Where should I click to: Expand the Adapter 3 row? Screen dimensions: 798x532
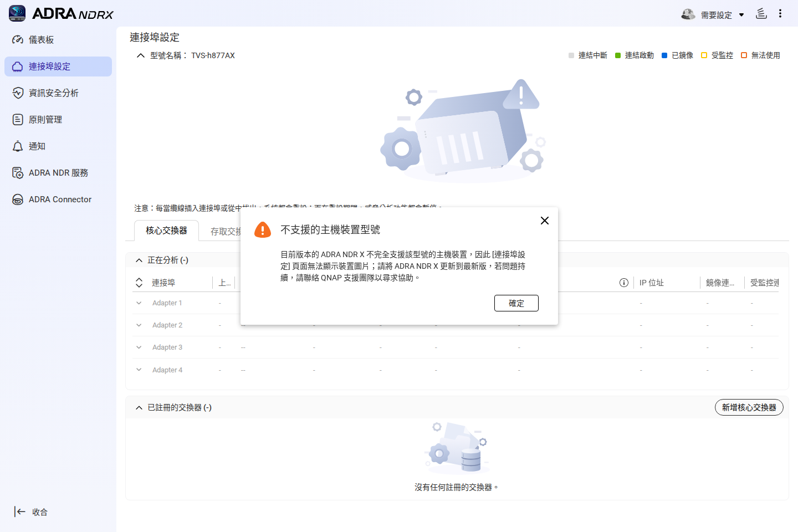pyautogui.click(x=139, y=347)
